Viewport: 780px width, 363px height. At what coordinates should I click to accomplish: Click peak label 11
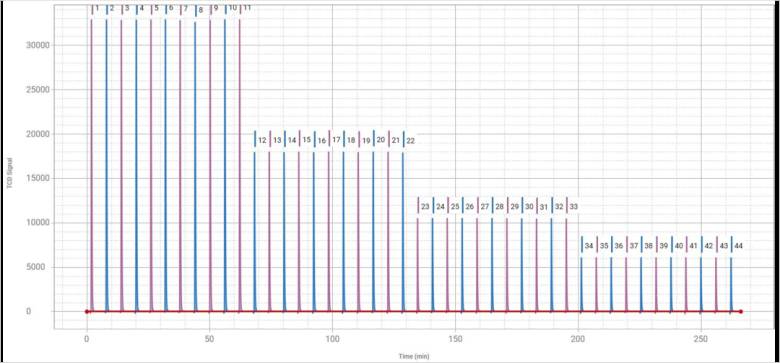(x=247, y=8)
